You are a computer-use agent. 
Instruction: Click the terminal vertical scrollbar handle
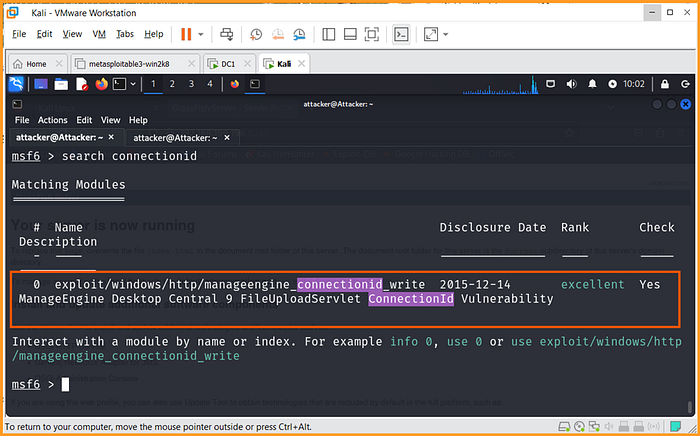point(690,407)
